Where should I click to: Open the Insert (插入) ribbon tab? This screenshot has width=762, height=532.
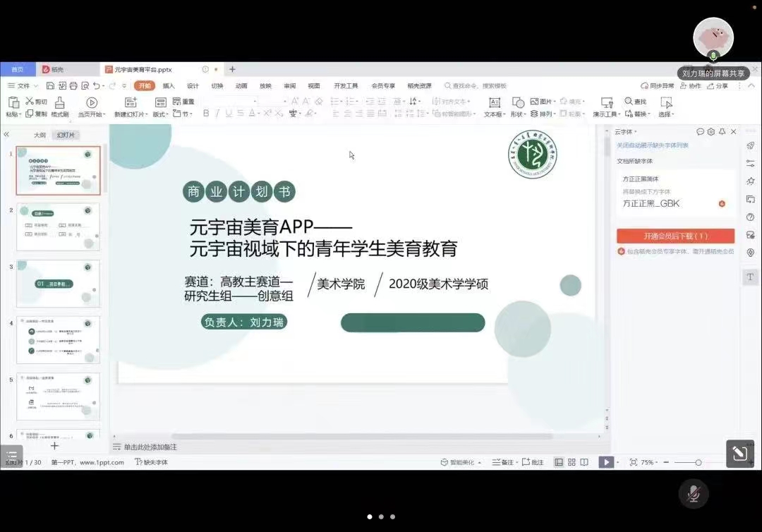[169, 86]
